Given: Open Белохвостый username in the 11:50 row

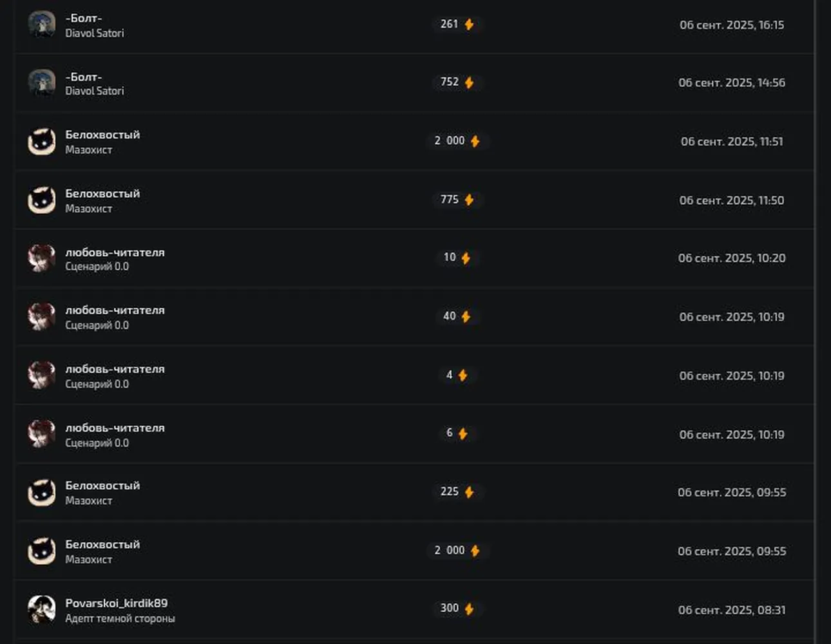Looking at the screenshot, I should tap(102, 193).
